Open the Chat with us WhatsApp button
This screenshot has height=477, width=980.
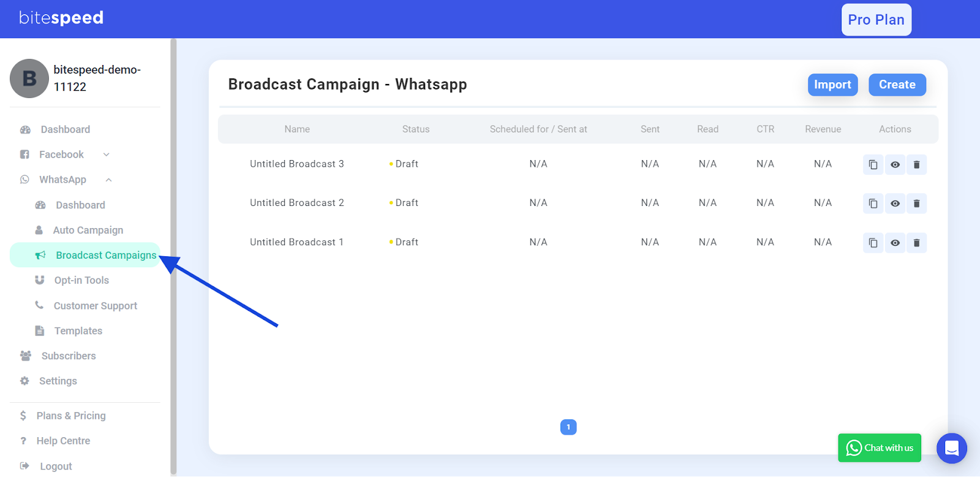pos(880,448)
